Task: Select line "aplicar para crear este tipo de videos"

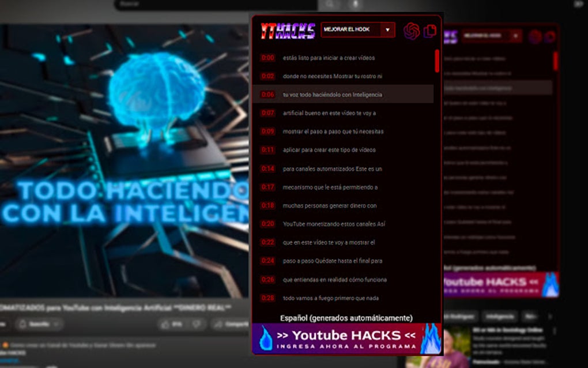Action: tap(329, 149)
